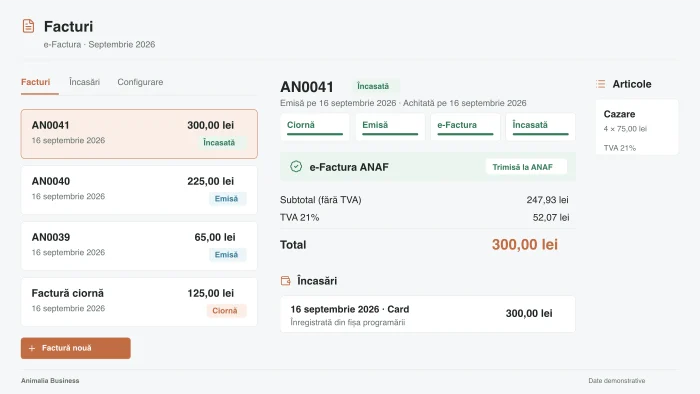Open the Configurare tab
The height and width of the screenshot is (394, 700).
(140, 82)
